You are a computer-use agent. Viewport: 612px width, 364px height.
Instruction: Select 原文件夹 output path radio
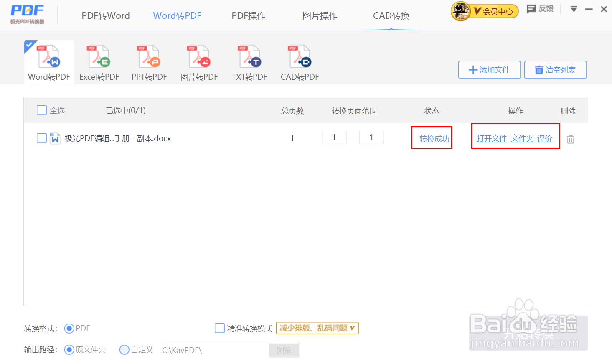pos(69,350)
